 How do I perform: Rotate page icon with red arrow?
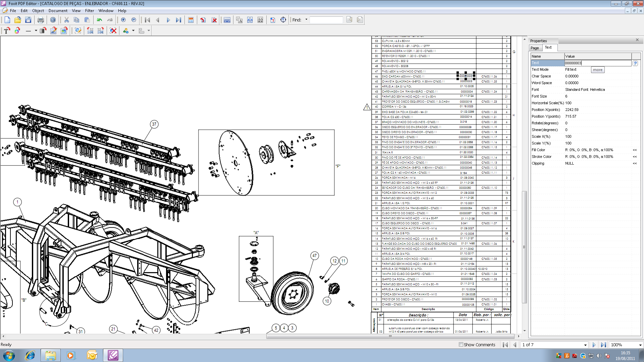tap(203, 20)
